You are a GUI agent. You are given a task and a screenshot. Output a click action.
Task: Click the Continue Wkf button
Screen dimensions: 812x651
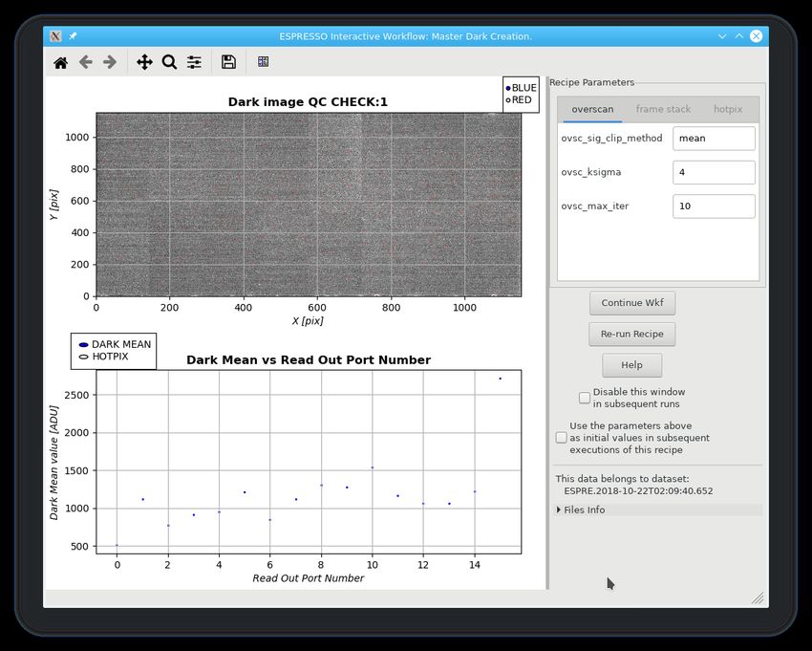pos(632,303)
